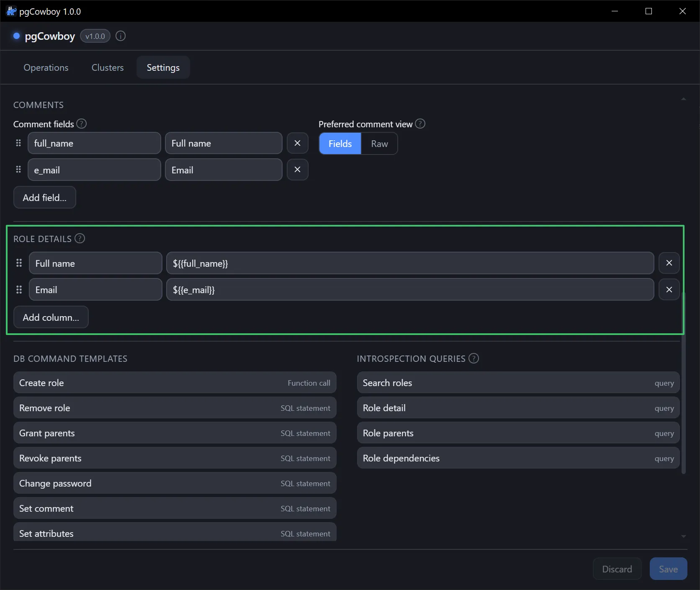Expand the Create role command template
The image size is (700, 590).
pos(175,383)
